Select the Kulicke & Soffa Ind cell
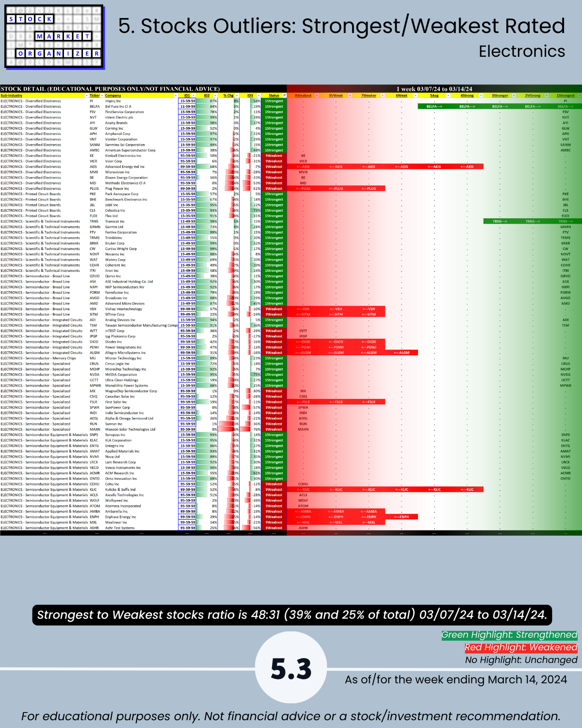This screenshot has height=728, width=582. coord(141,490)
